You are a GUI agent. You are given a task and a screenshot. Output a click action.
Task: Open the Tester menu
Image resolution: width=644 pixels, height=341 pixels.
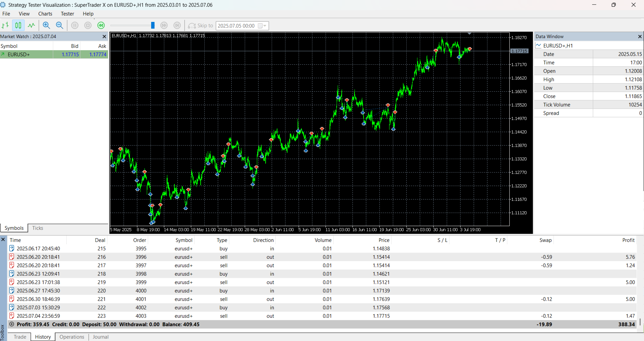coord(67,14)
